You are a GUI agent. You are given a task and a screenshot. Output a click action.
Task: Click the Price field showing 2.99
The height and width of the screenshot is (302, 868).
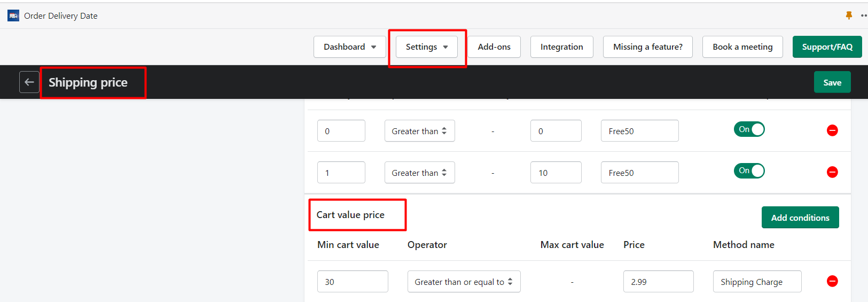pos(658,282)
